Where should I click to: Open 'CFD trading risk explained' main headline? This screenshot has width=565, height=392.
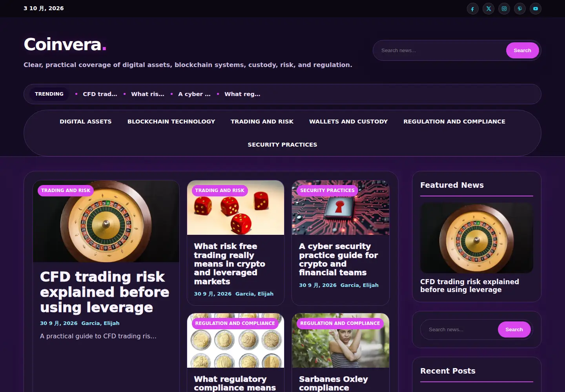click(104, 292)
